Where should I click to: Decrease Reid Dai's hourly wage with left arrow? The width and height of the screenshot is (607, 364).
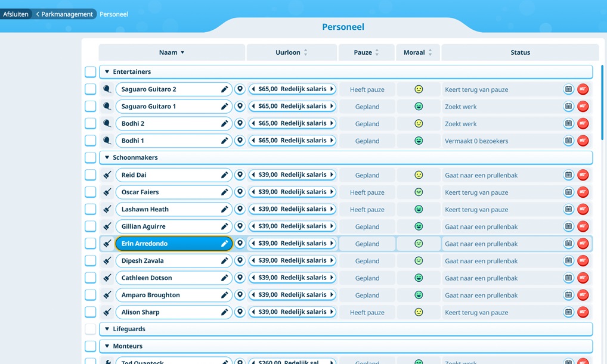coord(253,175)
